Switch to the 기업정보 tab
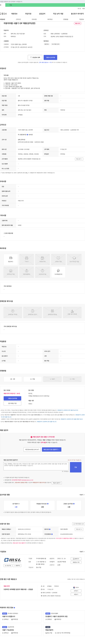The image size is (85, 644). click(x=82, y=19)
